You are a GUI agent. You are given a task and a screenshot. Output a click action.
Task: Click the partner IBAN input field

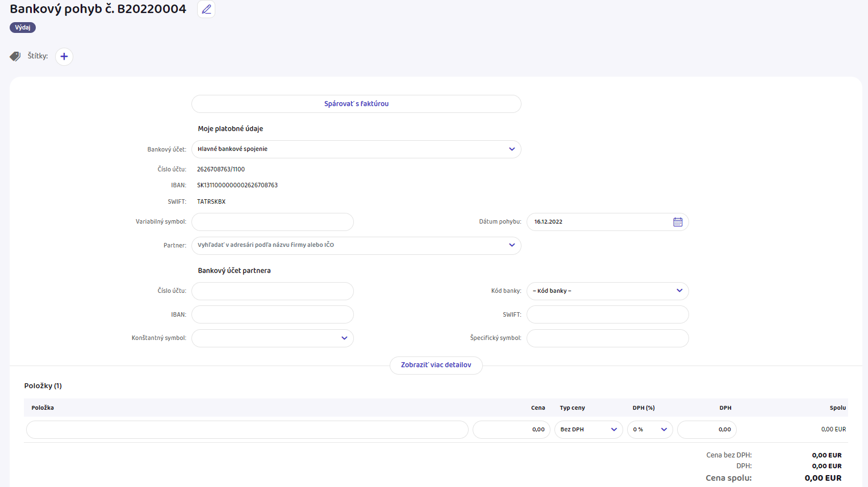click(x=273, y=314)
